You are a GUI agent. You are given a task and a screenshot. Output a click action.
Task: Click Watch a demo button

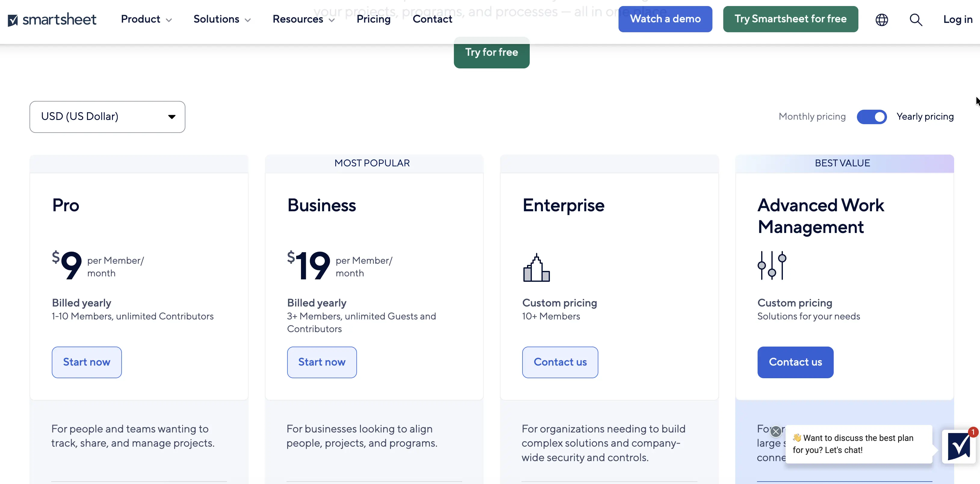coord(665,19)
